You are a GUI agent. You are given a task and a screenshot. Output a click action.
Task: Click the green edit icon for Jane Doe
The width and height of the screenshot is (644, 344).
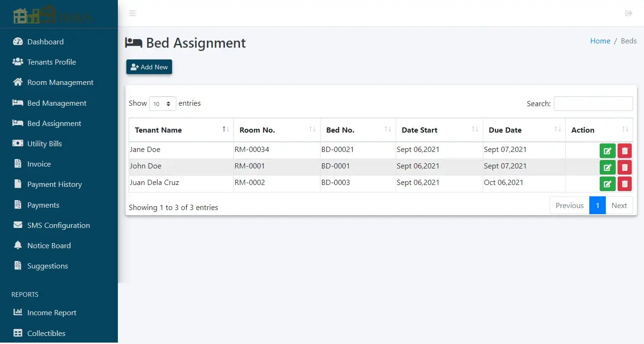[607, 151]
